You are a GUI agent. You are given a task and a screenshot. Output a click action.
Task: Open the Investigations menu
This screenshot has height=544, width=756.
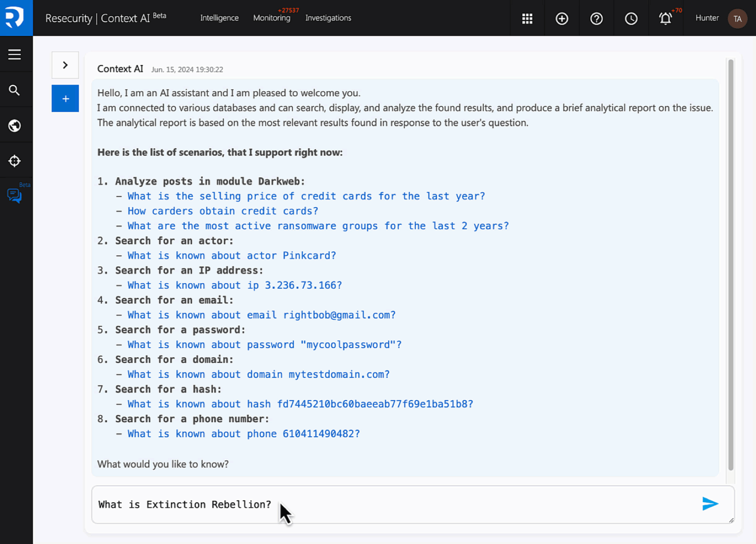(328, 18)
